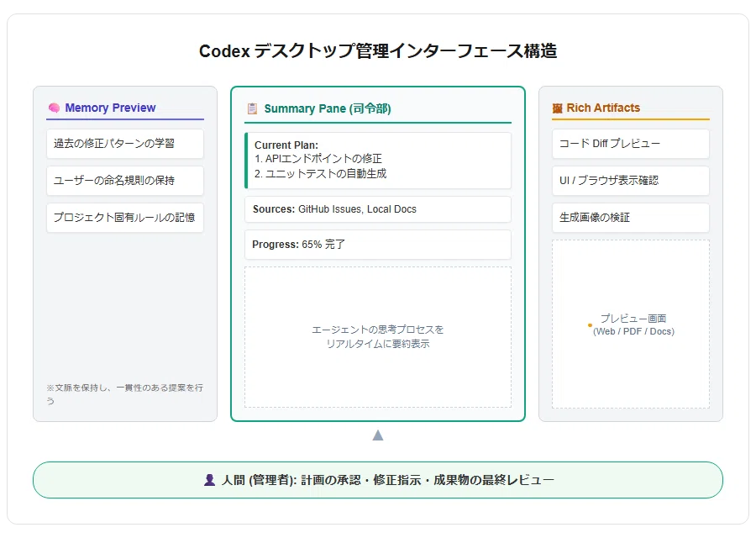756x538 pixels.
Task: Open the ユーザーの命名規則の保持 card
Action: coord(125,181)
